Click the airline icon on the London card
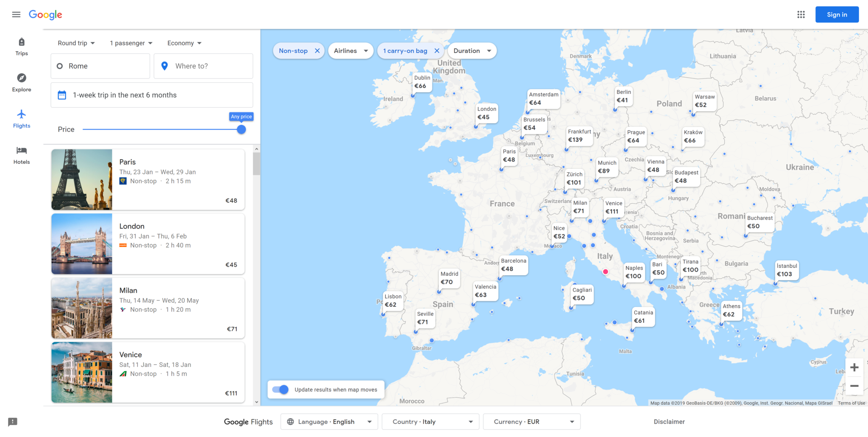Screen dimensions: 868x437 point(123,245)
